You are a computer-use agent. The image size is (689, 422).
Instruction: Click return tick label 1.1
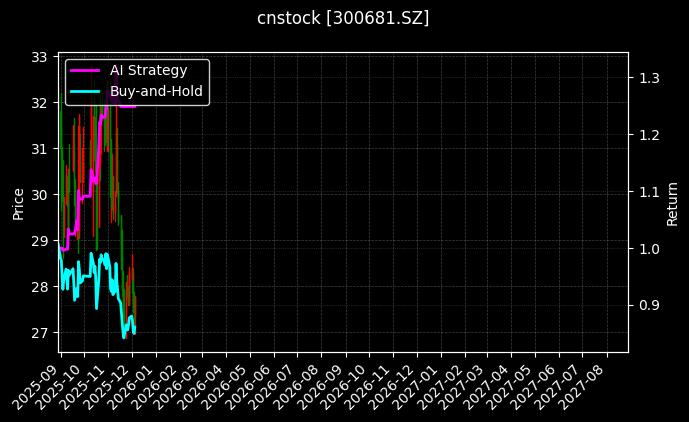point(649,192)
